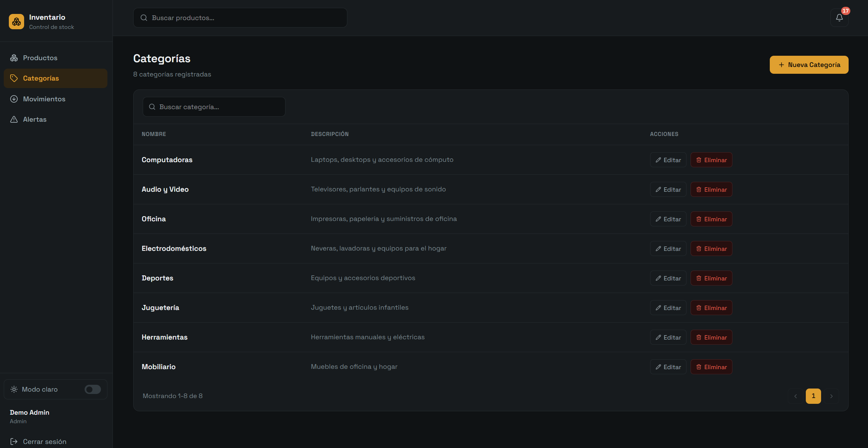Click the sun icon beside Modo claro
The width and height of the screenshot is (868, 448).
coord(14,389)
